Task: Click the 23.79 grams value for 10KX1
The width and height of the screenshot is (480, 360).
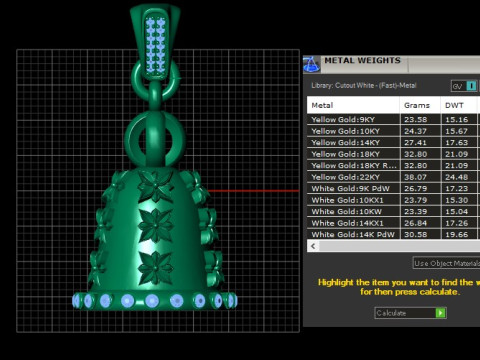Action: [x=415, y=200]
